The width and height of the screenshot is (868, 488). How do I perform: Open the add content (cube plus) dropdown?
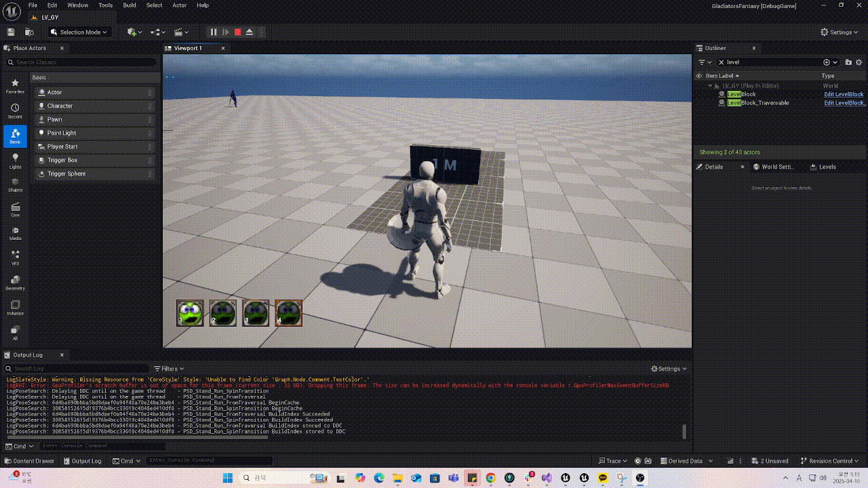pos(135,32)
